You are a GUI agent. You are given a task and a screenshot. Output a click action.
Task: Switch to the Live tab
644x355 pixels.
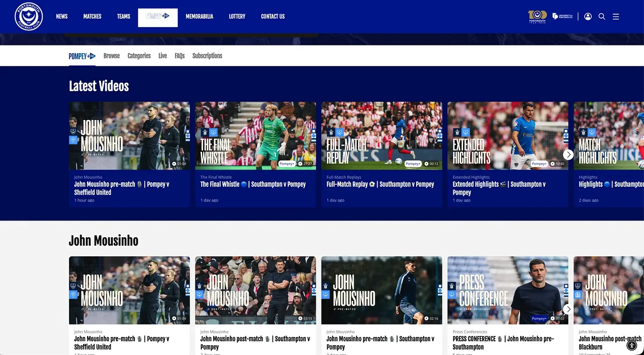point(163,56)
